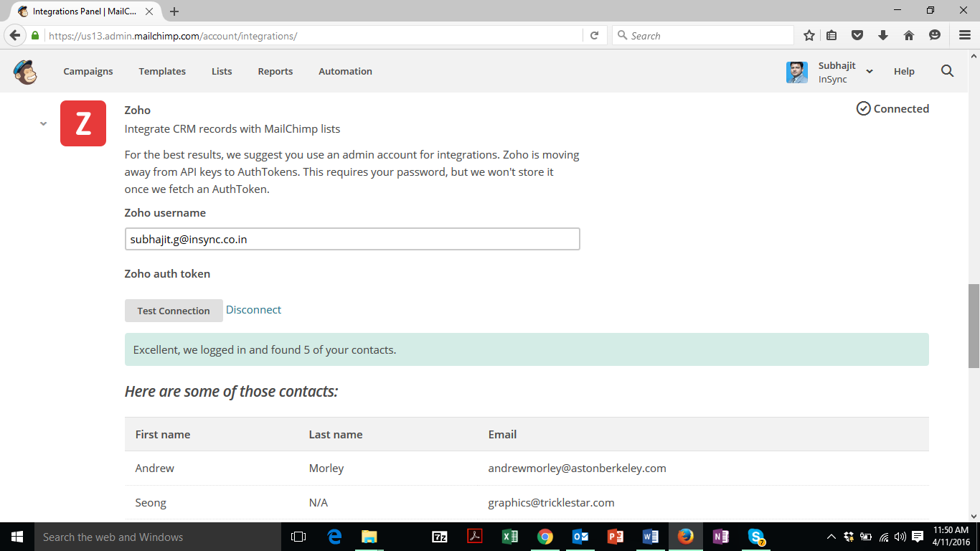Click the Firefox Search box

tap(703, 35)
